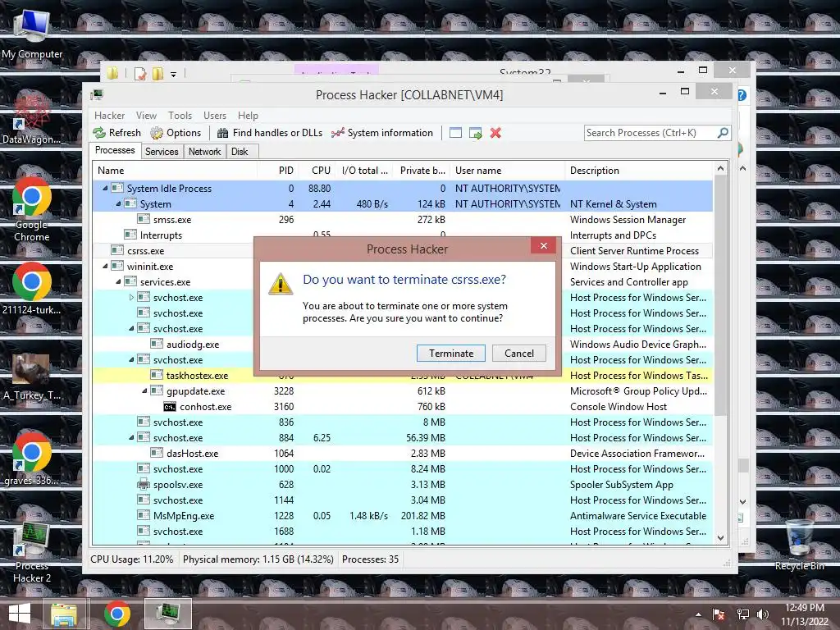Open the Help menu
840x630 pixels.
pyautogui.click(x=248, y=115)
